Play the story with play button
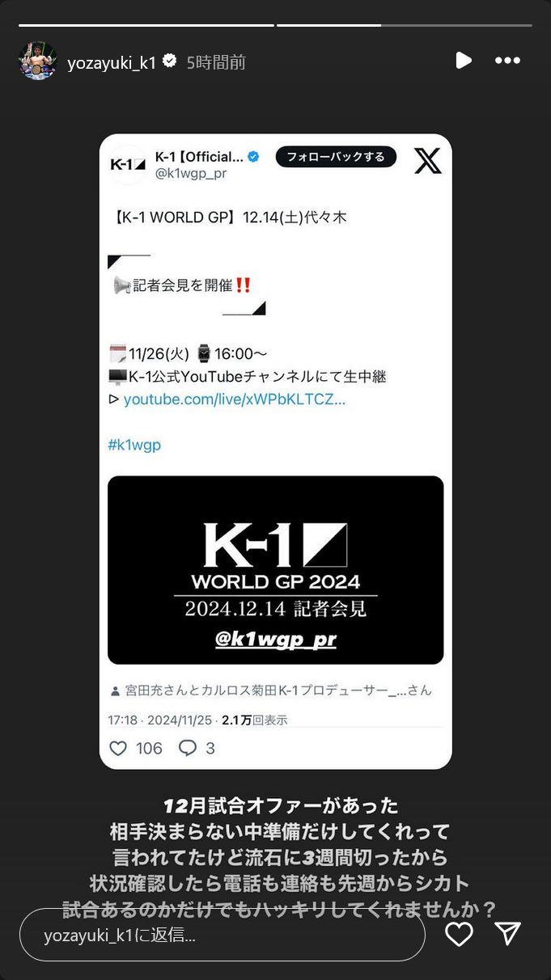Image resolution: width=551 pixels, height=980 pixels. [464, 61]
